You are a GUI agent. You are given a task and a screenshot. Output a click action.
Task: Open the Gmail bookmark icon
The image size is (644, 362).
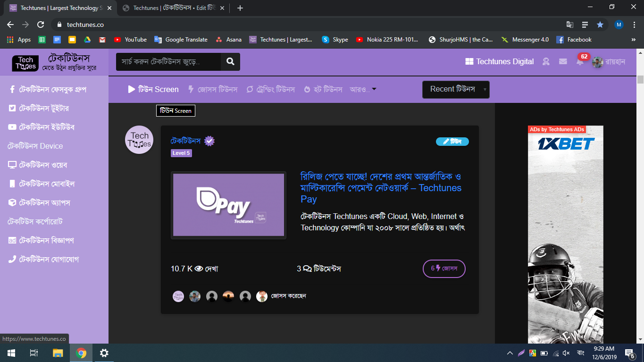coord(102,40)
